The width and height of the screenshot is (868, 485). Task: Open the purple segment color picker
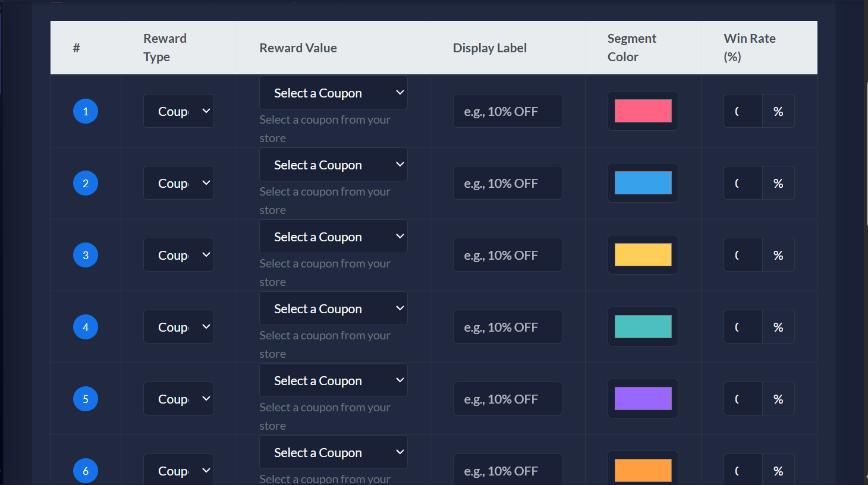643,399
